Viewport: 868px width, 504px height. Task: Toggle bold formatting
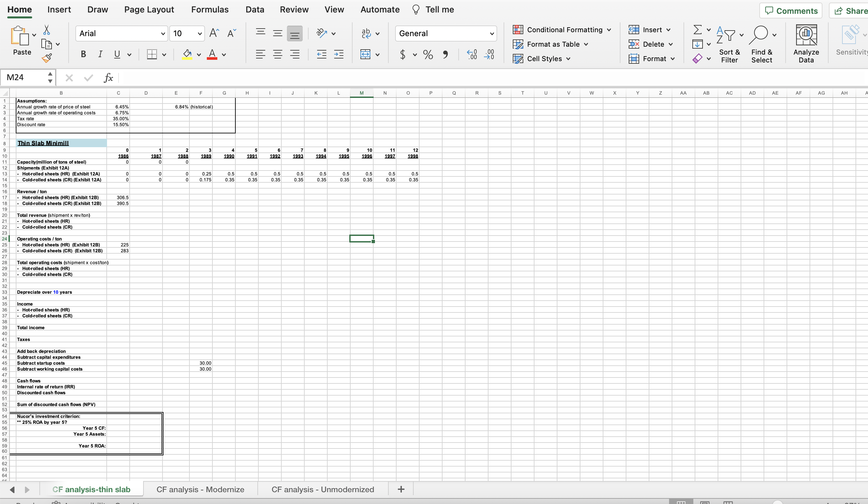(83, 54)
